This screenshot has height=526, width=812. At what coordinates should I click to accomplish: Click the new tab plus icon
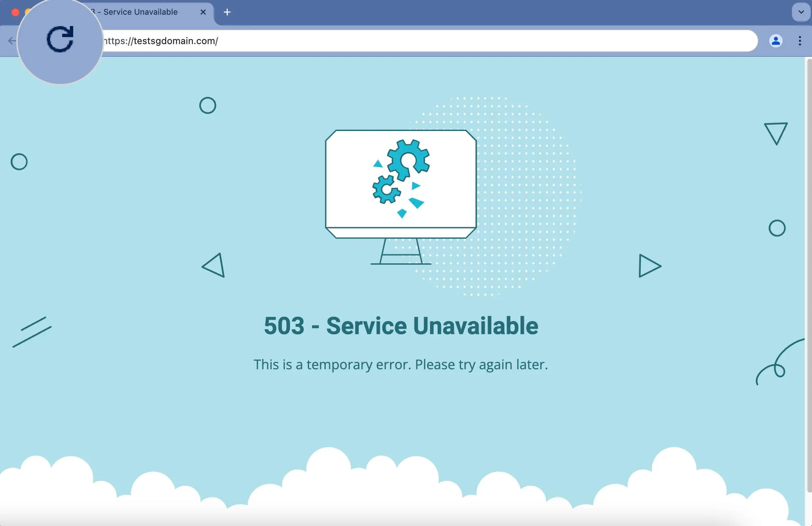(x=227, y=12)
